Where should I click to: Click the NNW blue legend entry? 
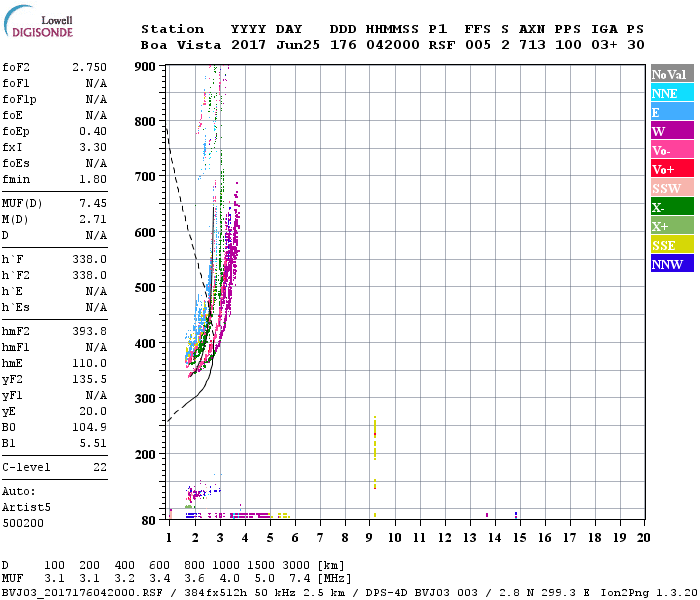point(670,264)
